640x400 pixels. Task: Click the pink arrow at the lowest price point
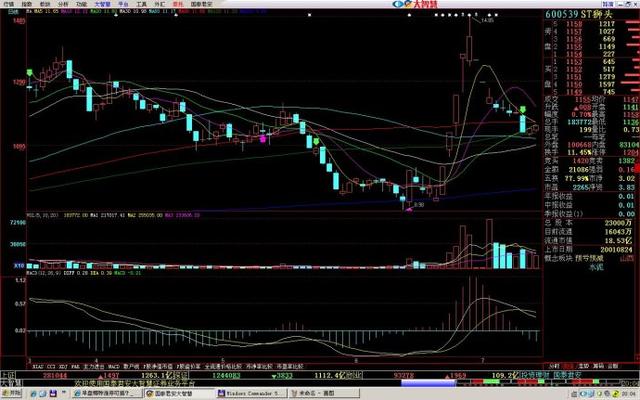click(x=409, y=209)
